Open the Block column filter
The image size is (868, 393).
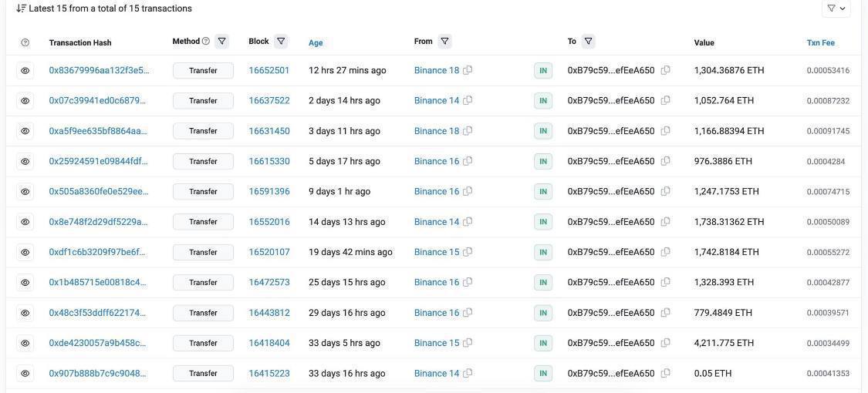281,42
